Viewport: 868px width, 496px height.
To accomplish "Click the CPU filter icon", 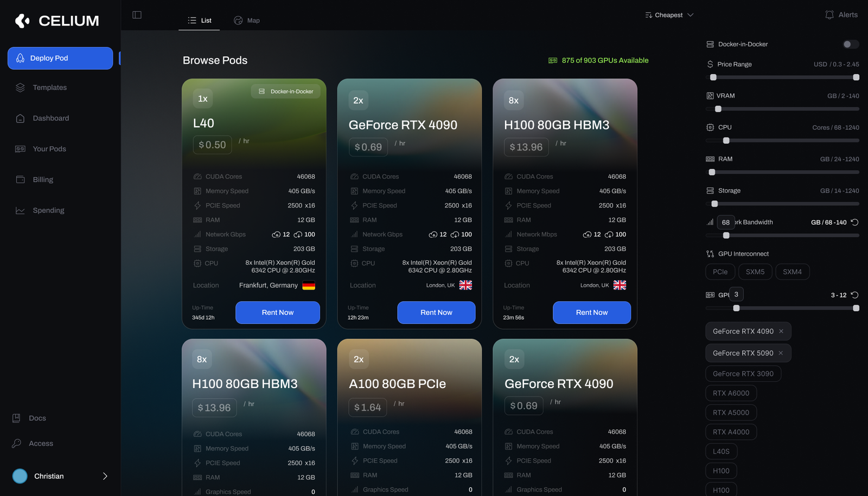I will point(710,127).
